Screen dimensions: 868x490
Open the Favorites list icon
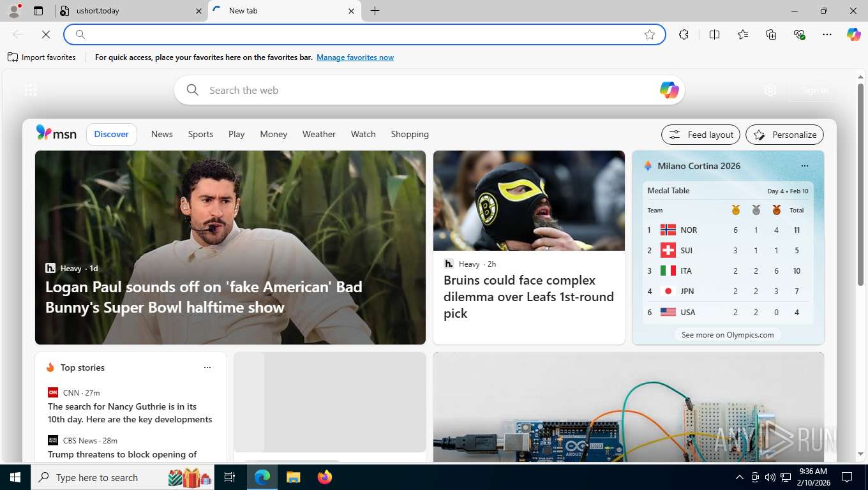pyautogui.click(x=743, y=34)
